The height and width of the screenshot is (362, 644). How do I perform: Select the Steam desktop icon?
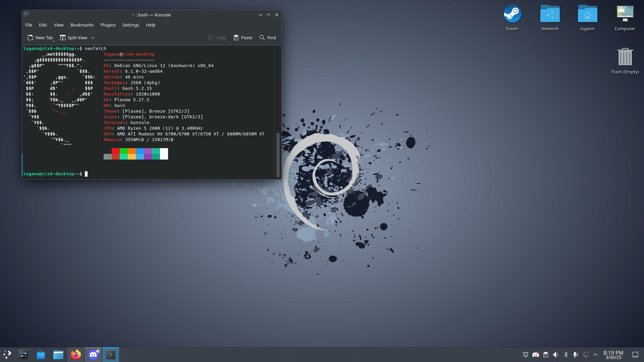(512, 18)
